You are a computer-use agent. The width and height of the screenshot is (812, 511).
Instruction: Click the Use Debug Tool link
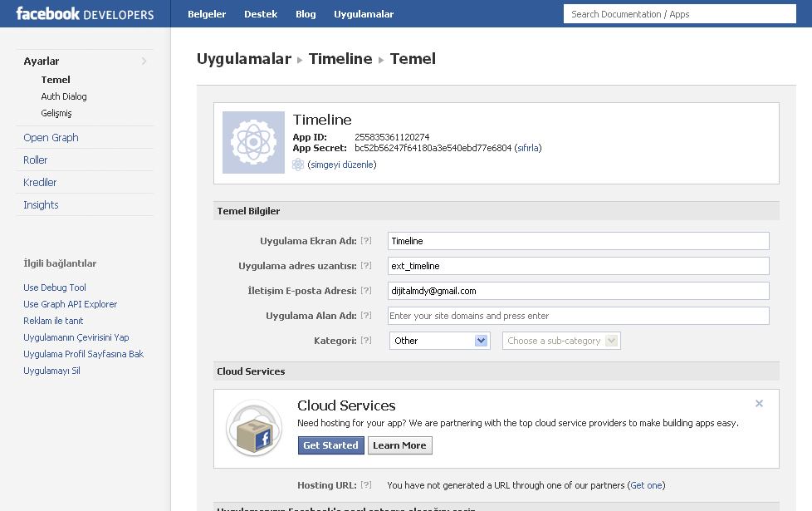click(x=54, y=287)
